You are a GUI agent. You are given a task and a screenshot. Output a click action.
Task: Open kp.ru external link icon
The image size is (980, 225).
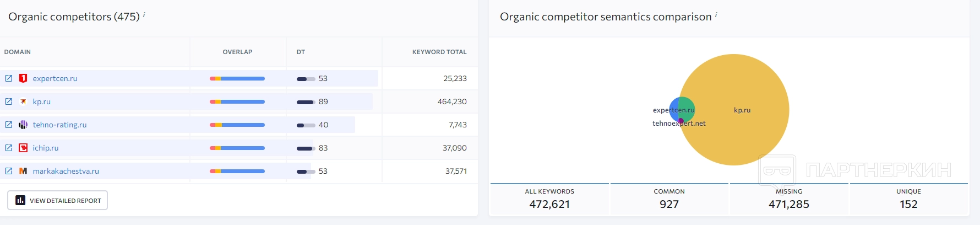pyautogui.click(x=9, y=101)
